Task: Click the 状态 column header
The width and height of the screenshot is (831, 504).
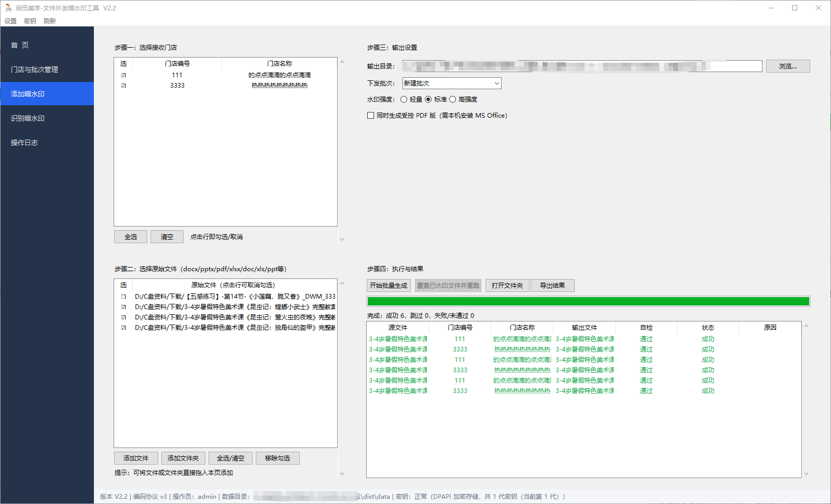Action: coord(708,328)
